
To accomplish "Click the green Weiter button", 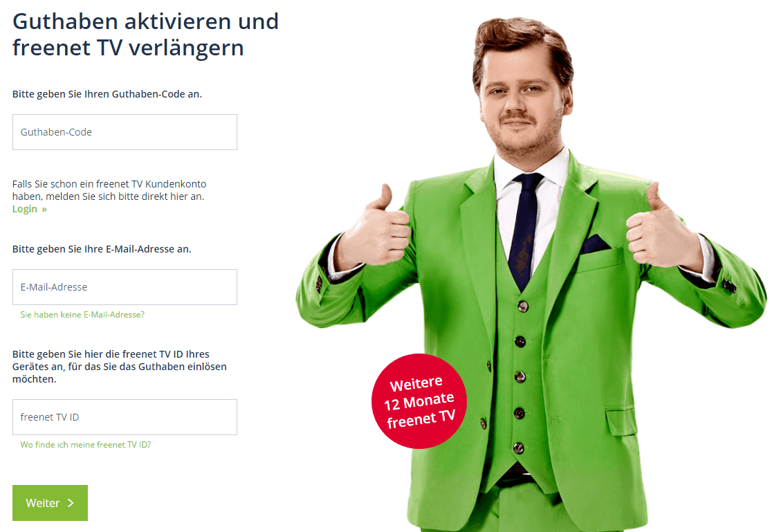I will click(50, 503).
